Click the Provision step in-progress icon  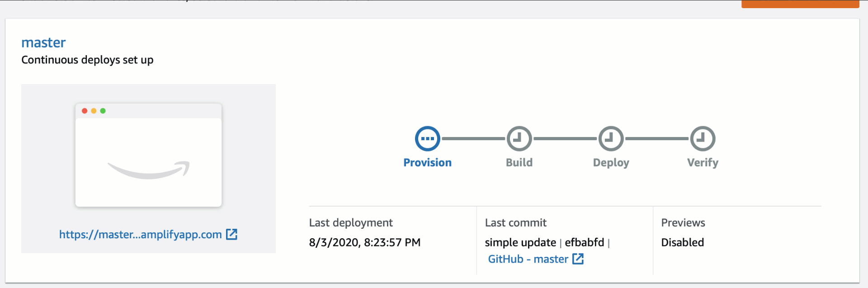(x=427, y=139)
